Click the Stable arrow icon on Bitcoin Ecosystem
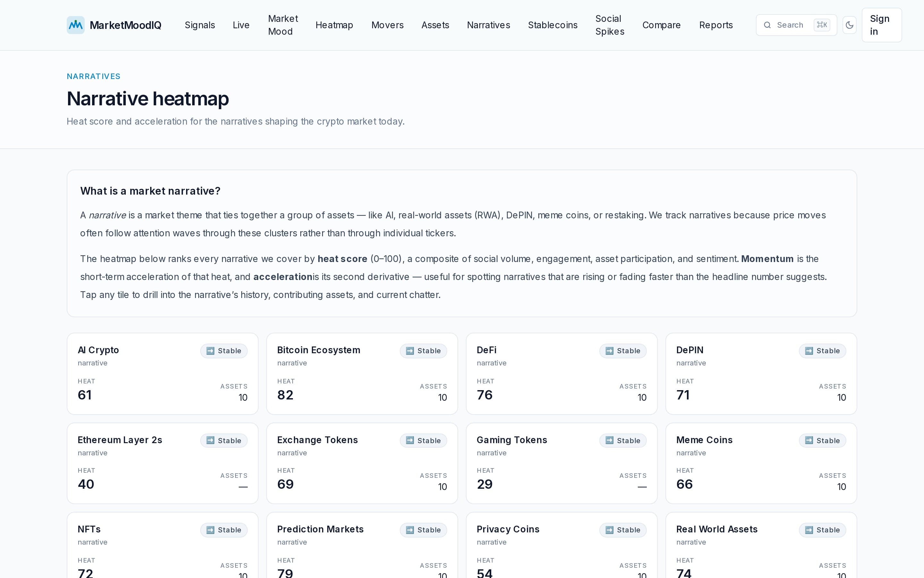 click(410, 351)
